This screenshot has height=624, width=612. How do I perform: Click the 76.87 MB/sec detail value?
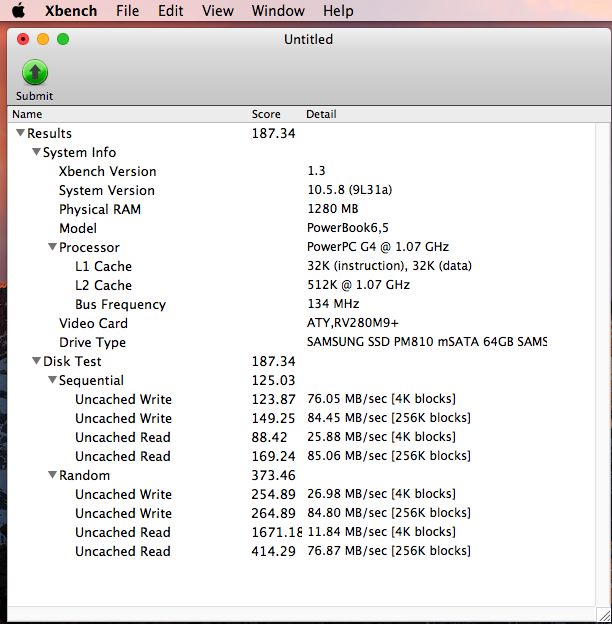pyautogui.click(x=389, y=551)
